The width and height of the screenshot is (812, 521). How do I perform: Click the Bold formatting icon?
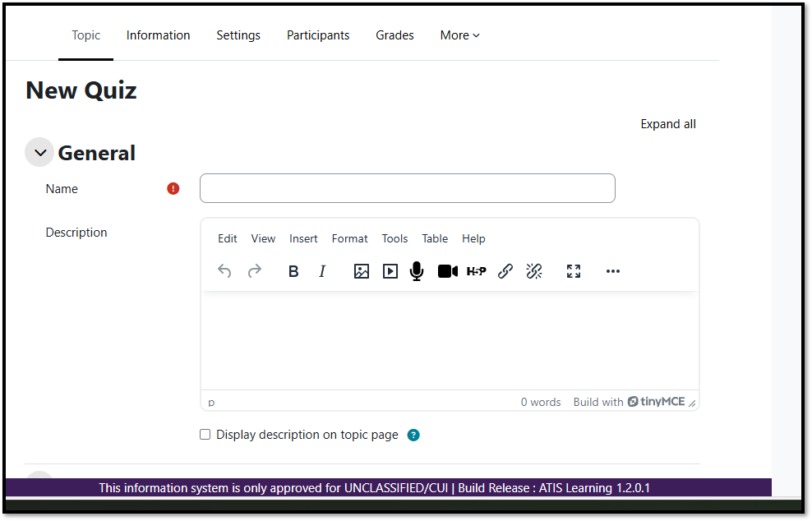coord(293,271)
